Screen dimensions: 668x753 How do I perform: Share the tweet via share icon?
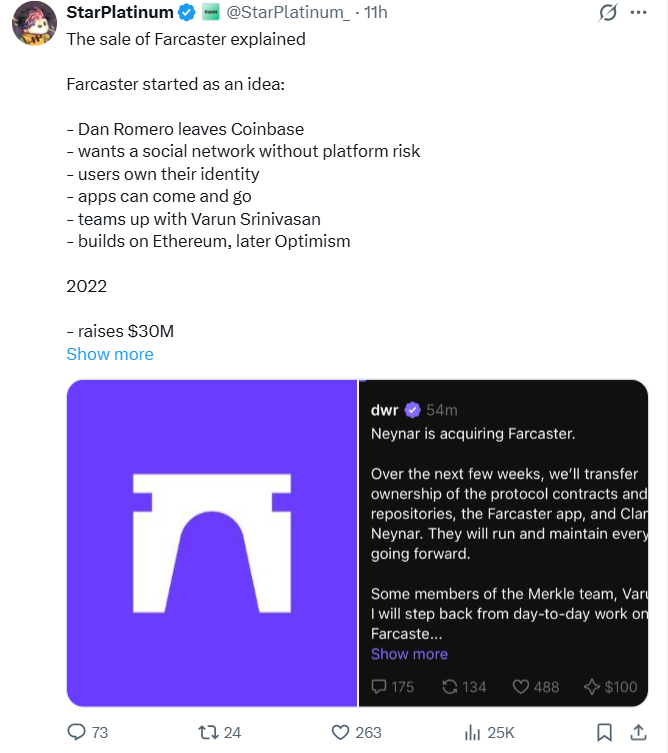(x=640, y=732)
